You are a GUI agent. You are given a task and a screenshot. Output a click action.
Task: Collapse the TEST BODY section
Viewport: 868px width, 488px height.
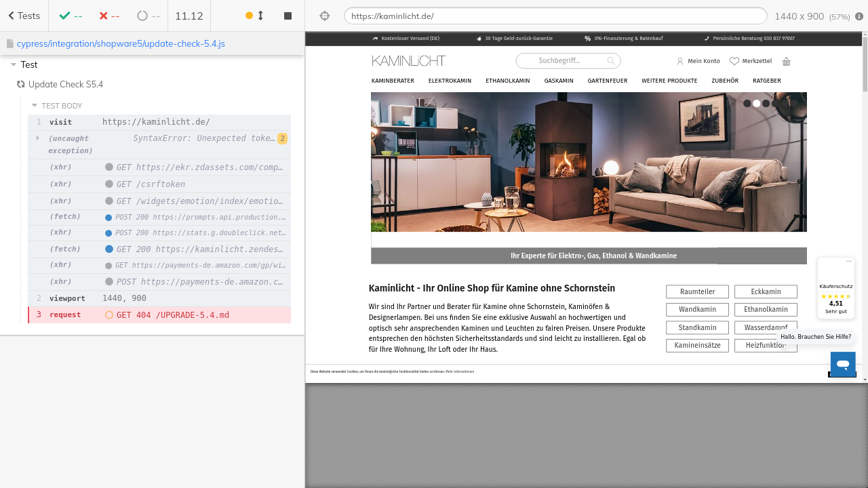click(x=35, y=106)
